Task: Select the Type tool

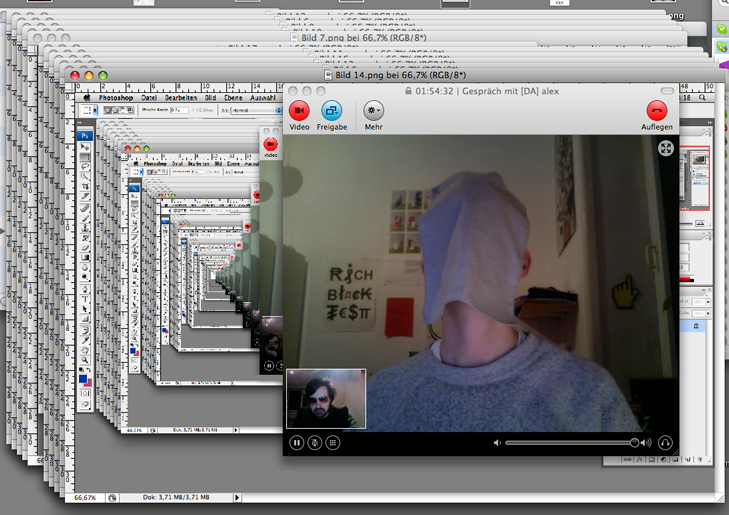Action: [85, 299]
